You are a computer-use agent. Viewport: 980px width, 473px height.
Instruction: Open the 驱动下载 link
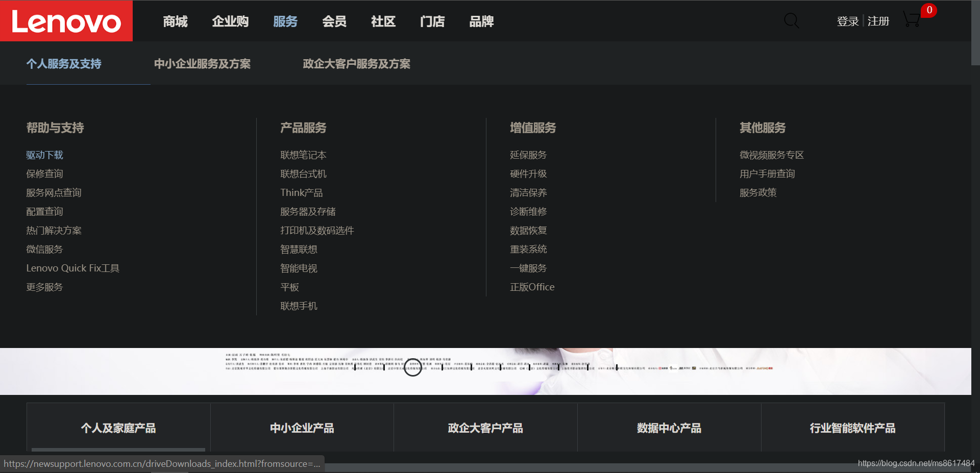45,155
